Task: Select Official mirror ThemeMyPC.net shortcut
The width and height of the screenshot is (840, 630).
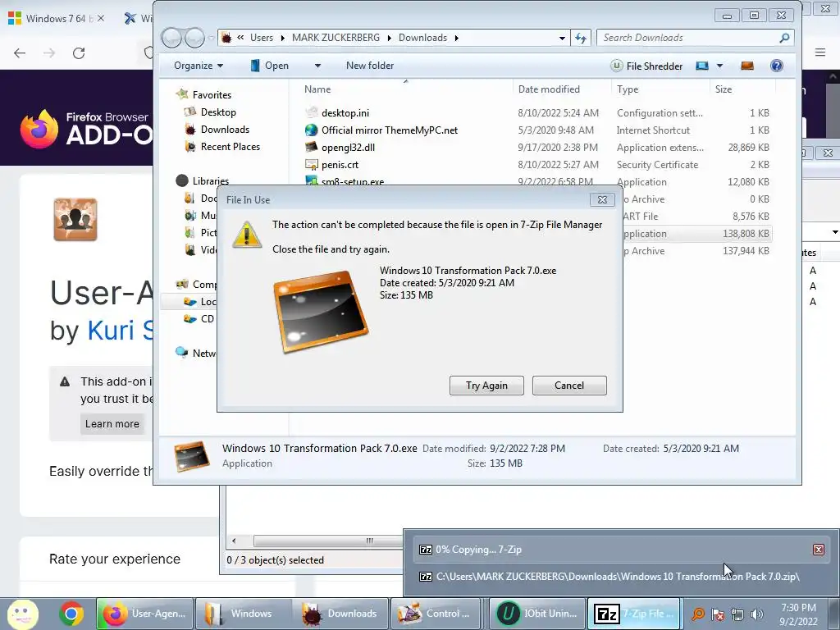Action: (390, 130)
